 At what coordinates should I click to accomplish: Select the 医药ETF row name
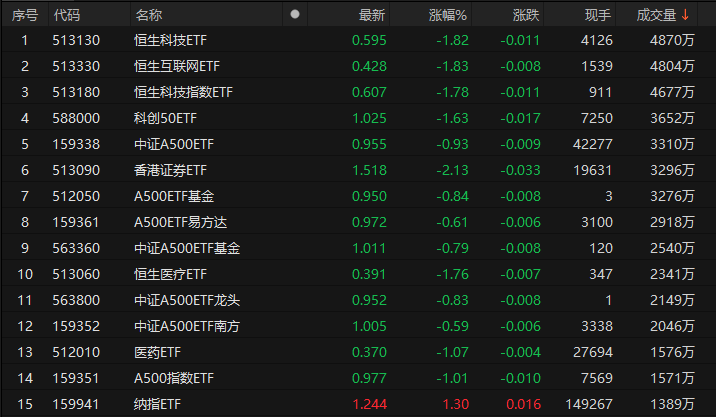coord(158,353)
